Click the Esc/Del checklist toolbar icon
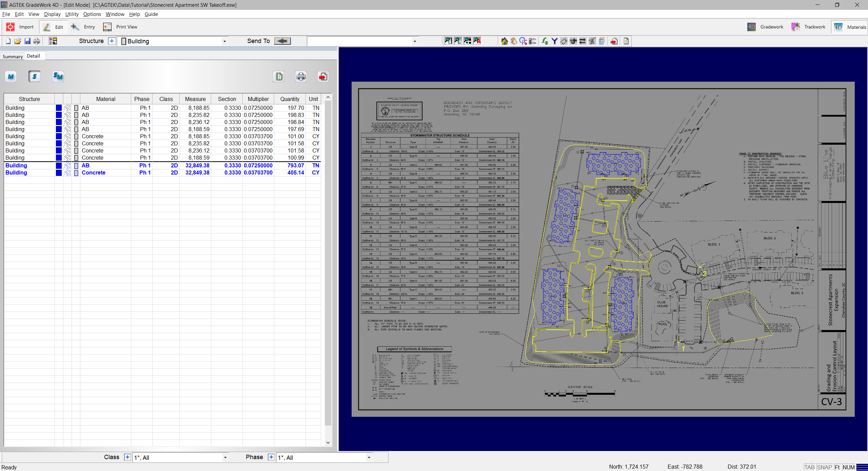This screenshot has width=868, height=471. [x=533, y=41]
